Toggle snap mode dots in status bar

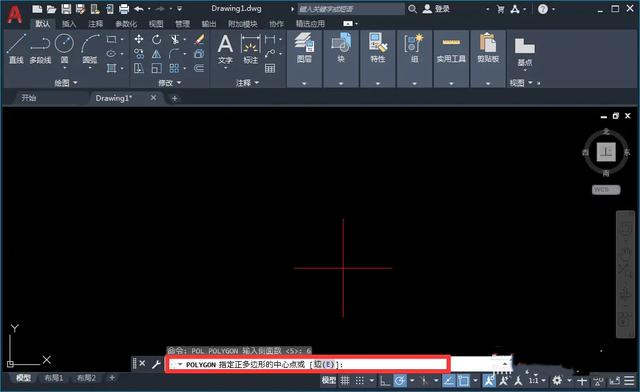pyautogui.click(x=360, y=381)
